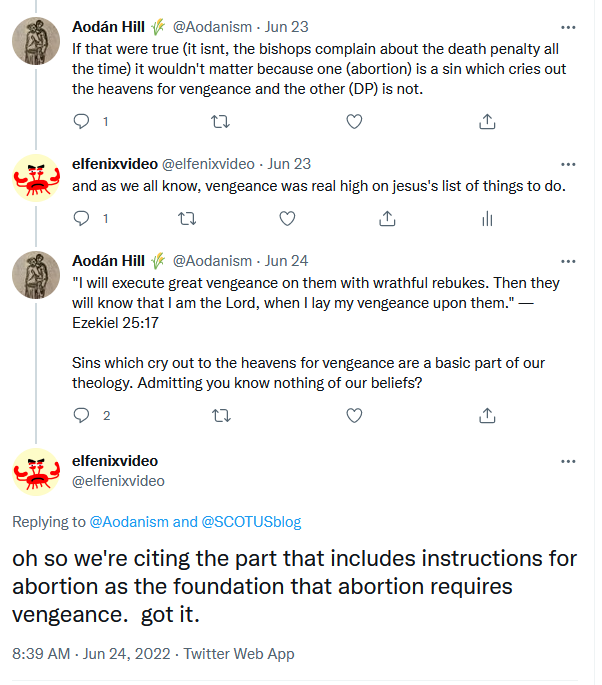Like Aodán Hill's first tweet
Screen dimensions: 602x685
[x=354, y=122]
